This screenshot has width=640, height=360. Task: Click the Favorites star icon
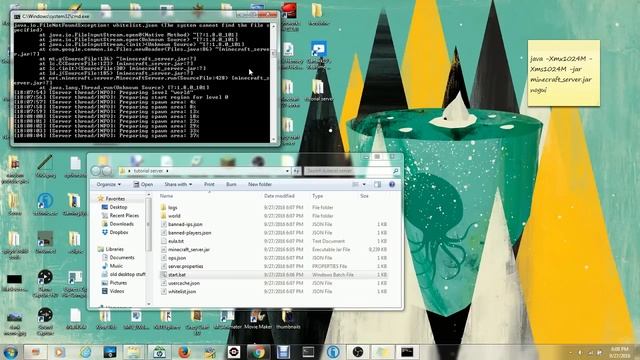pos(100,199)
